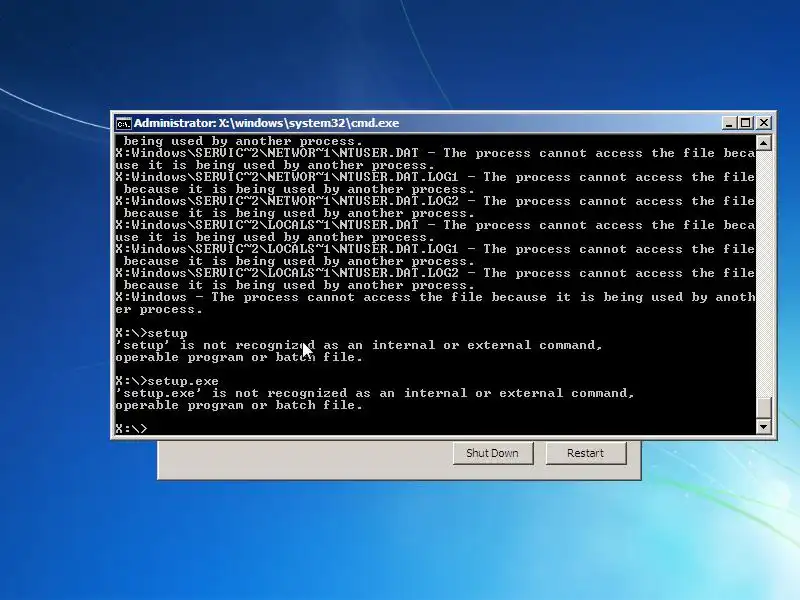Click the "X:Windows - The process cannot" line
Screen dimensions: 800x600
point(435,297)
